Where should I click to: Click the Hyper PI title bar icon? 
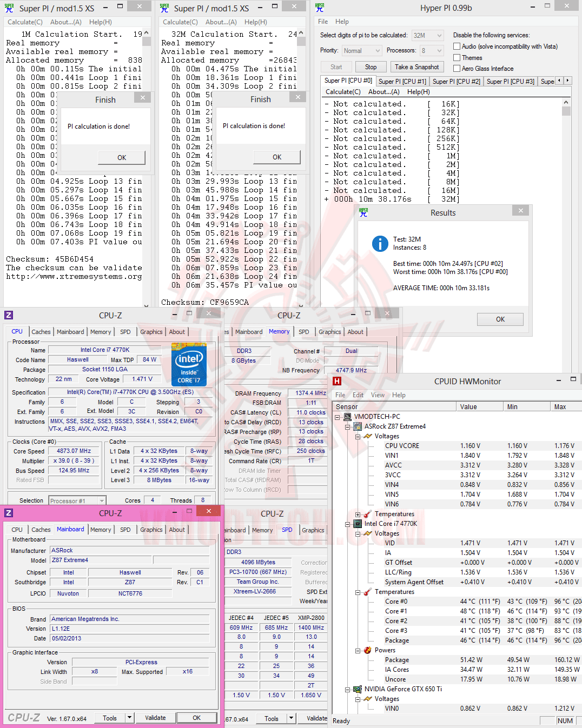point(320,8)
